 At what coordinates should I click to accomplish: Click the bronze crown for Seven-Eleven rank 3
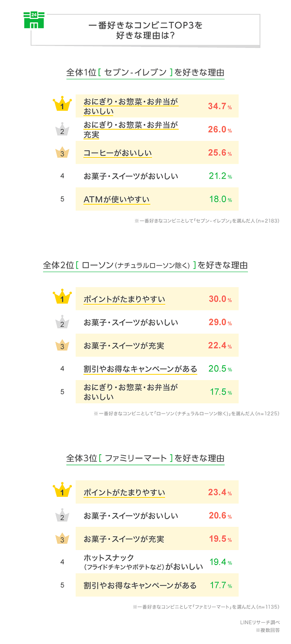click(x=63, y=153)
